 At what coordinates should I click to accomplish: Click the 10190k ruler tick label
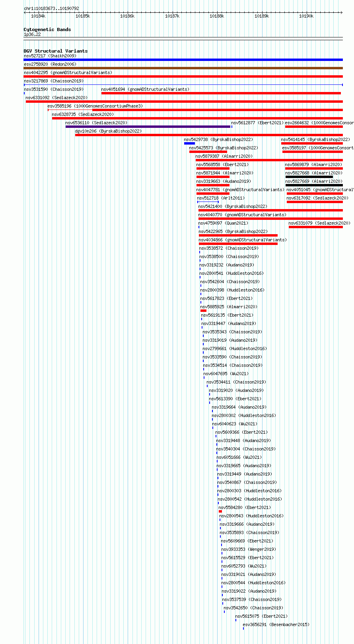click(306, 16)
